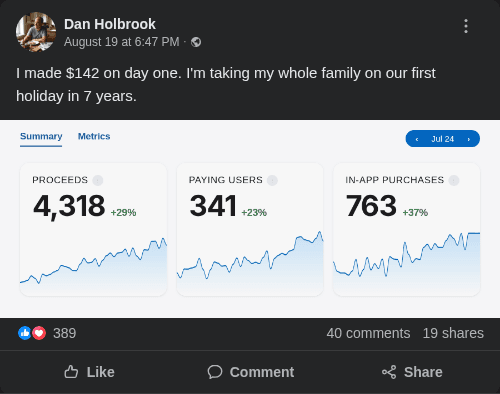
Task: Like the post
Action: pyautogui.click(x=89, y=372)
